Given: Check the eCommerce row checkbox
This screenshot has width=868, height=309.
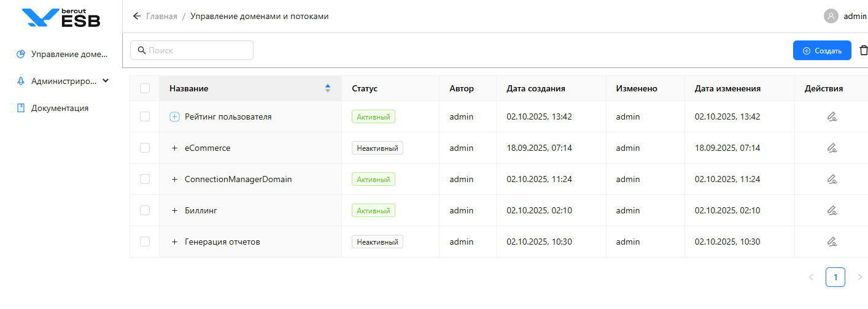Looking at the screenshot, I should 145,148.
